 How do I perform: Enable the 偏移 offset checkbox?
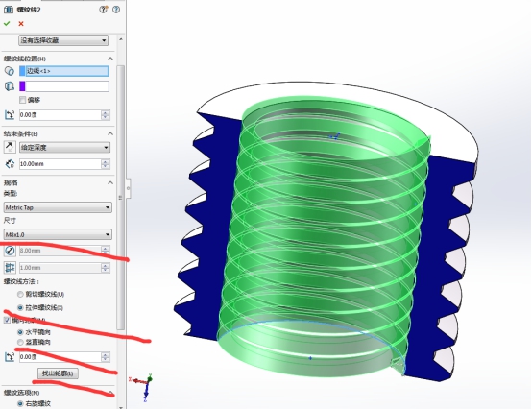click(22, 100)
